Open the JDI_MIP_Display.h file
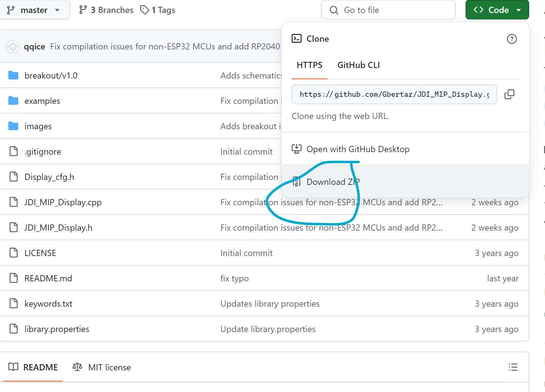The width and height of the screenshot is (545, 392). click(58, 228)
